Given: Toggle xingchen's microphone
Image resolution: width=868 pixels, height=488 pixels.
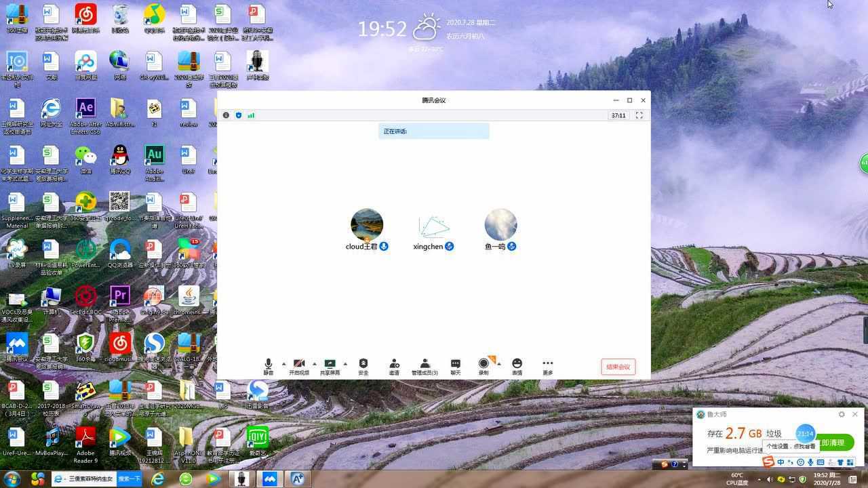Looking at the screenshot, I should coord(449,247).
